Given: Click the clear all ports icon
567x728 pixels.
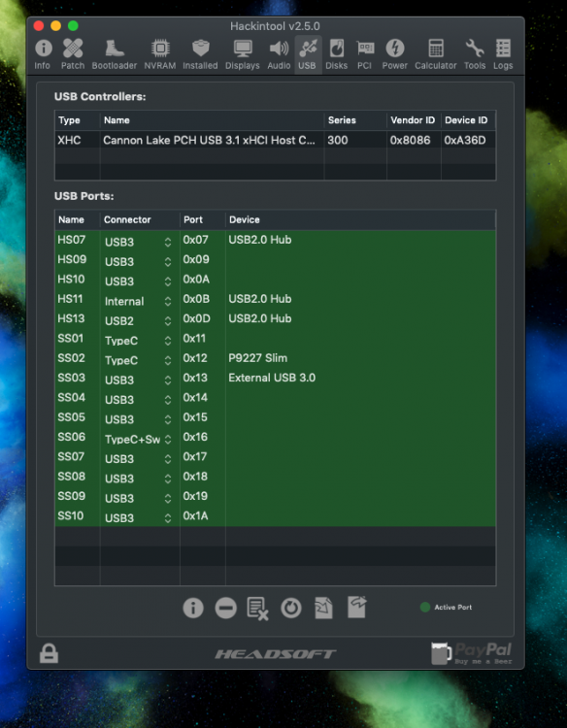Looking at the screenshot, I should tap(257, 609).
